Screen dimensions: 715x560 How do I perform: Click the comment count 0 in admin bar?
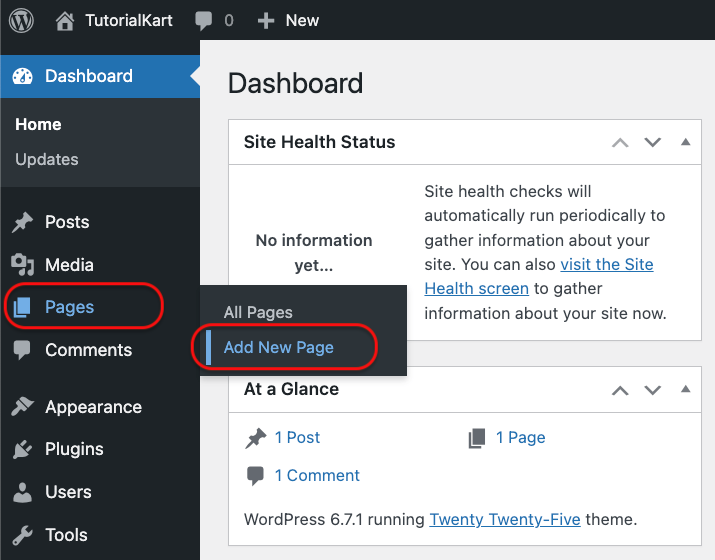[229, 21]
